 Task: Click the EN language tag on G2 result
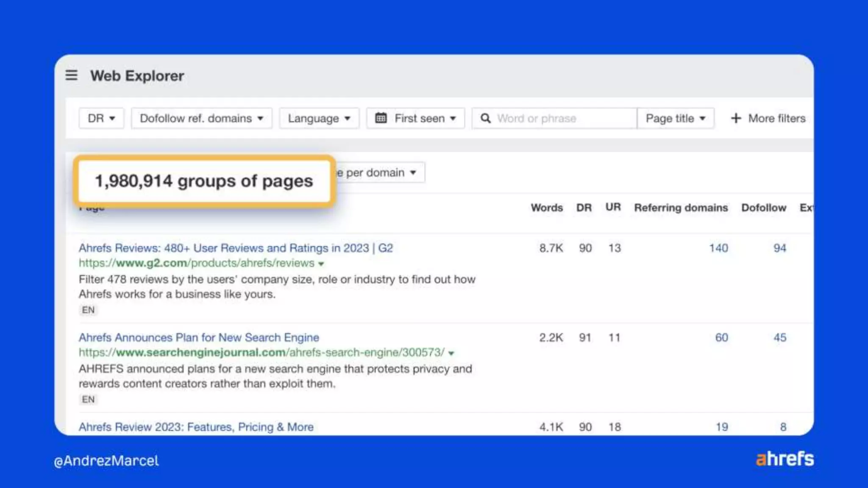coord(88,310)
